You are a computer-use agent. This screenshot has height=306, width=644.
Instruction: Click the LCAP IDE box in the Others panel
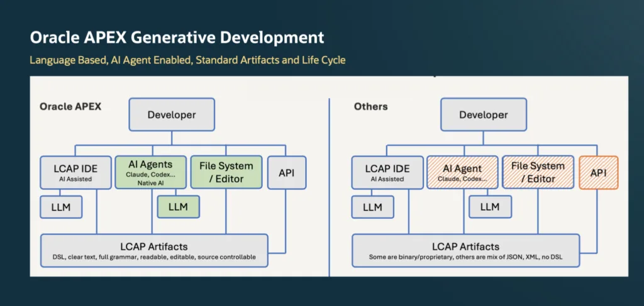[387, 172]
